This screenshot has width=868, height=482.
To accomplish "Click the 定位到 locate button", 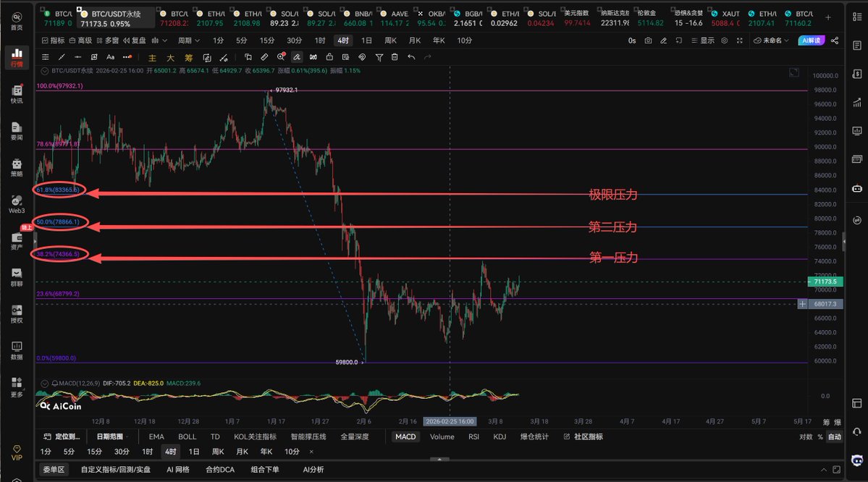I will tap(62, 436).
